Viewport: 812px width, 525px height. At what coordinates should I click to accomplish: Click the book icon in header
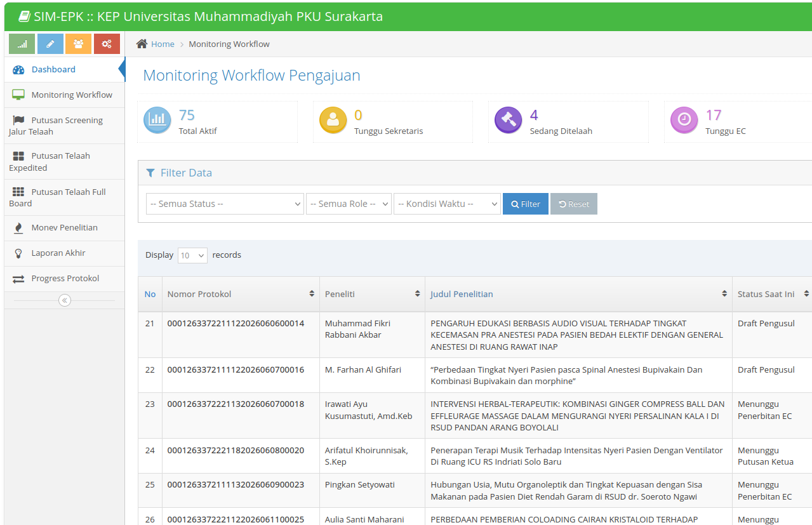(x=24, y=17)
